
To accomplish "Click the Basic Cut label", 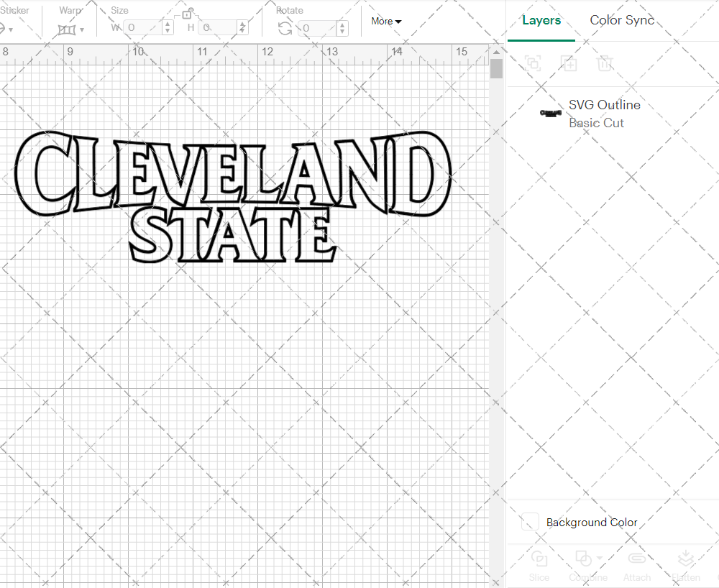I will pos(596,123).
